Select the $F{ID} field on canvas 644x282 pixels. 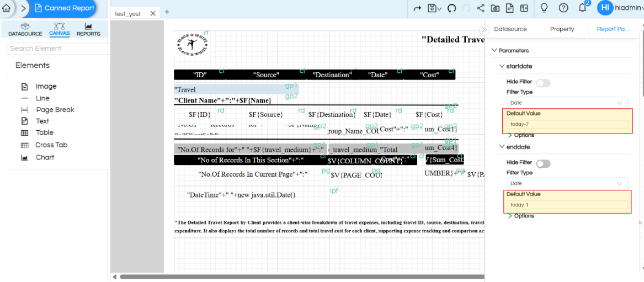pyautogui.click(x=200, y=115)
